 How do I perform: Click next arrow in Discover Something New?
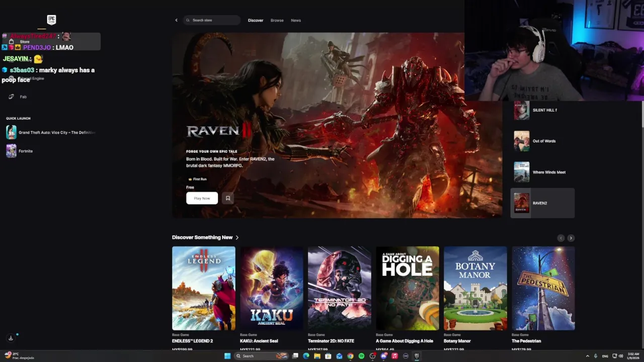point(571,238)
